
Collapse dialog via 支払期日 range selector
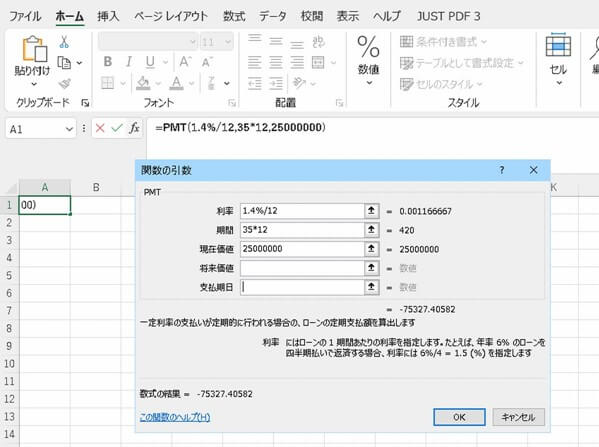(371, 287)
